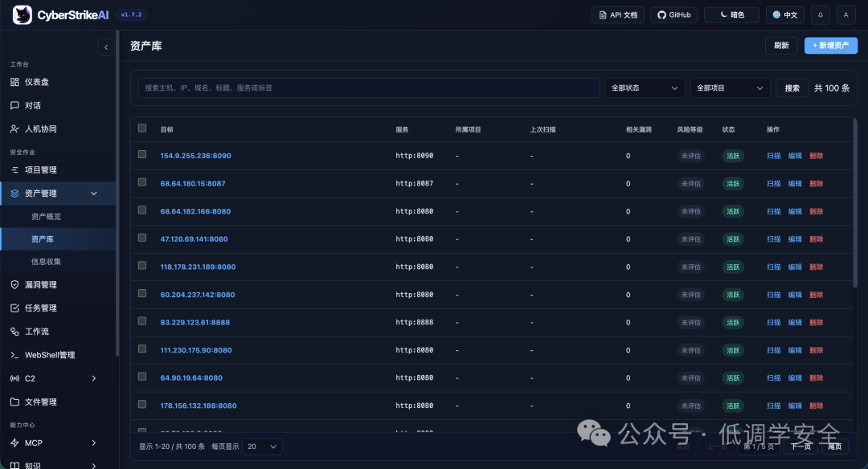This screenshot has width=868, height=469.
Task: Open the notification bell icon
Action: 821,15
